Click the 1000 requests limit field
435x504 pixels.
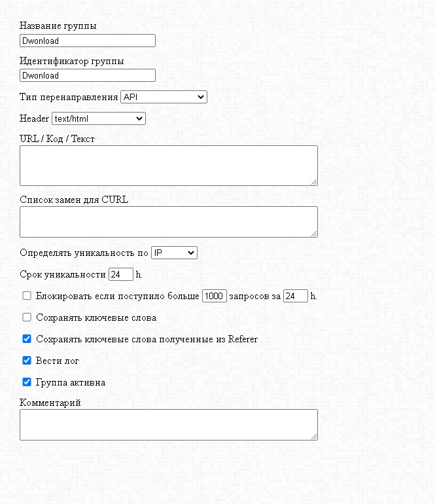(214, 296)
